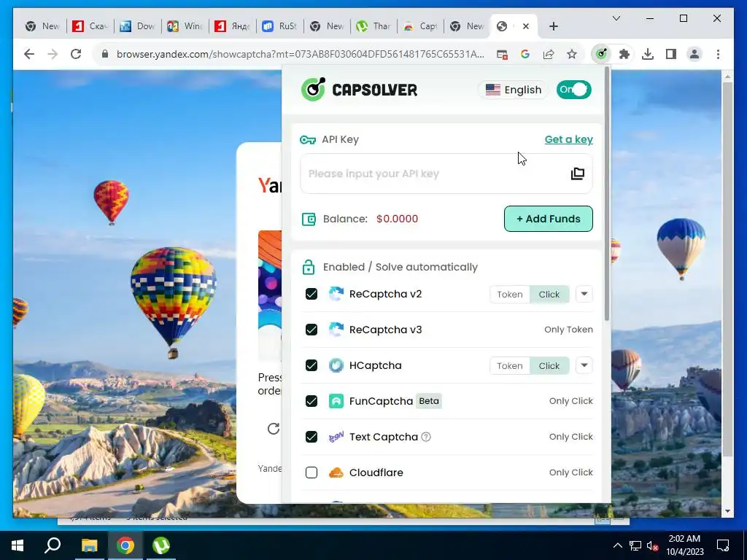Click the captcha refresh icon on Yandex page
Viewport: 747px width, 560px height.
pyautogui.click(x=273, y=429)
